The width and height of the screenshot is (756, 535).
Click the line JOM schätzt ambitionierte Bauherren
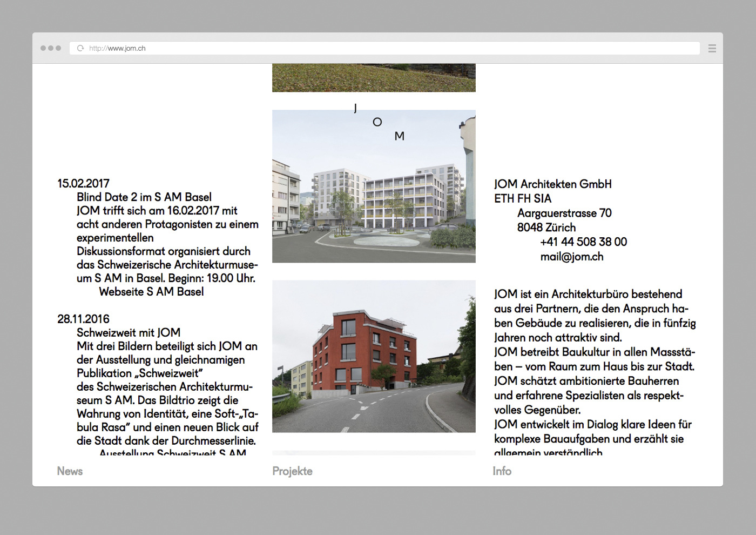coord(586,382)
